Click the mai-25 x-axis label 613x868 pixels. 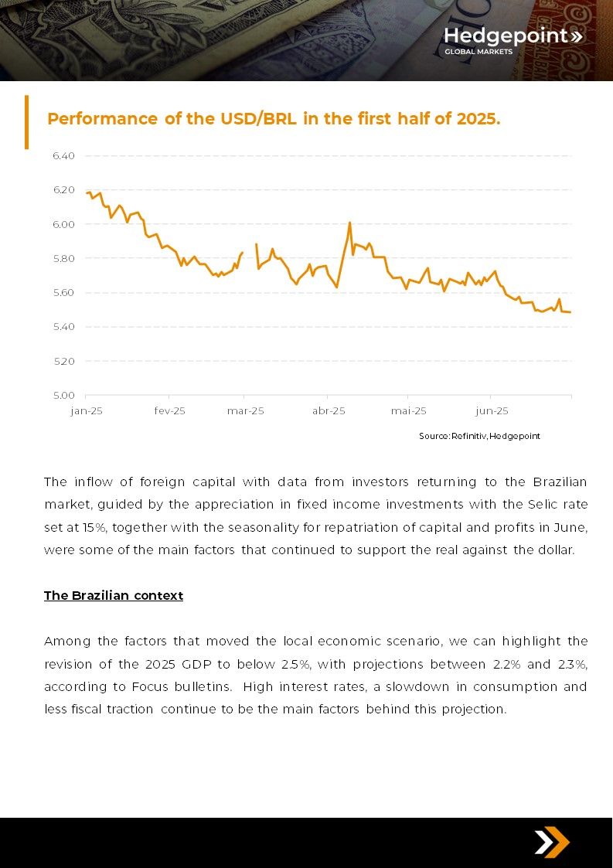409,410
